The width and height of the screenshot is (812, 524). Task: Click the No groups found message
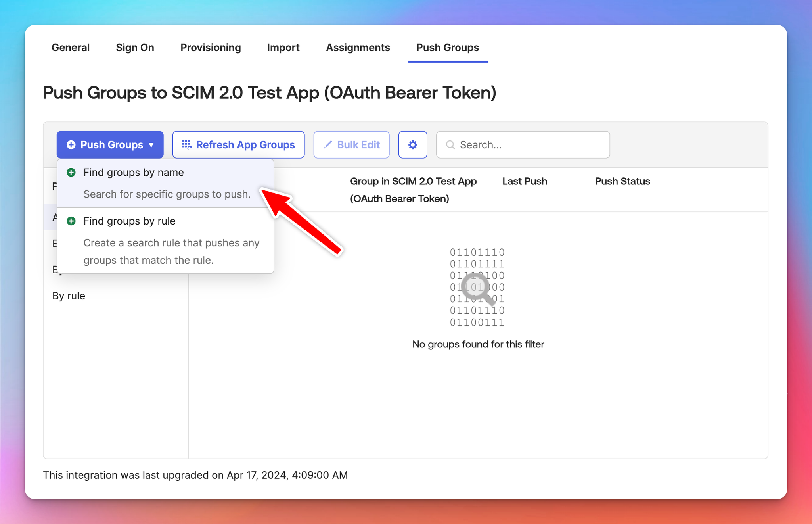pyautogui.click(x=478, y=344)
